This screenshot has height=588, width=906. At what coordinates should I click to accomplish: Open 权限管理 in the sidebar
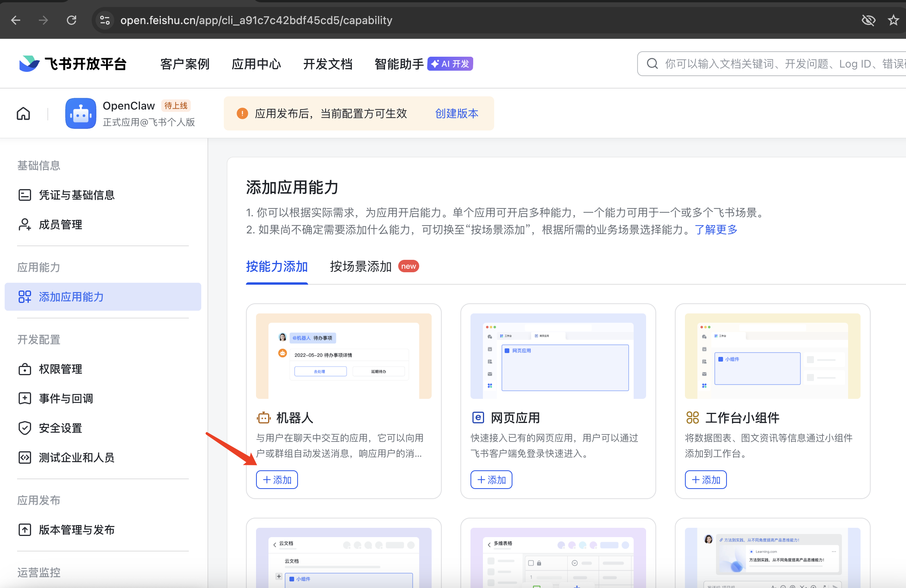(60, 369)
